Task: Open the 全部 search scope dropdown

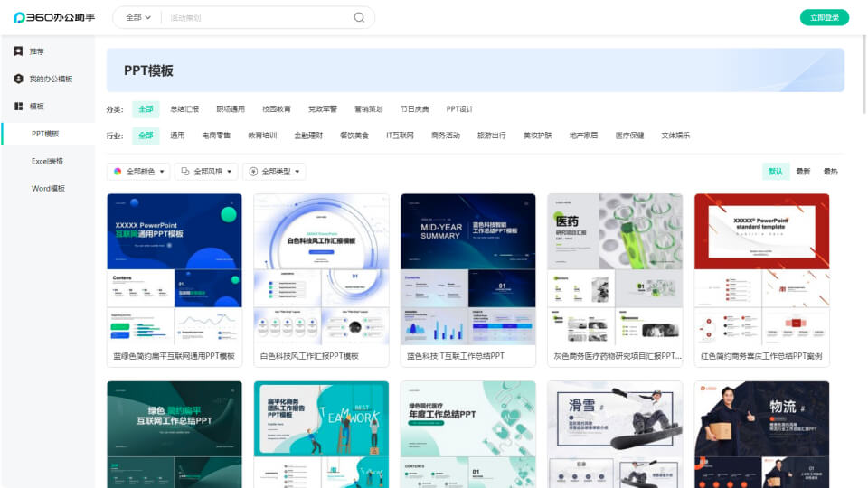Action: coord(137,18)
